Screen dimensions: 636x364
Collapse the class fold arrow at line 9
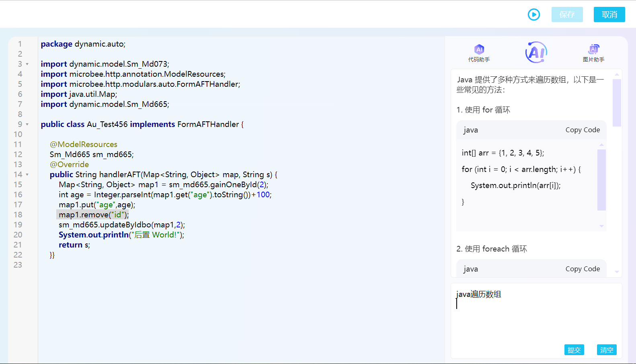point(27,125)
